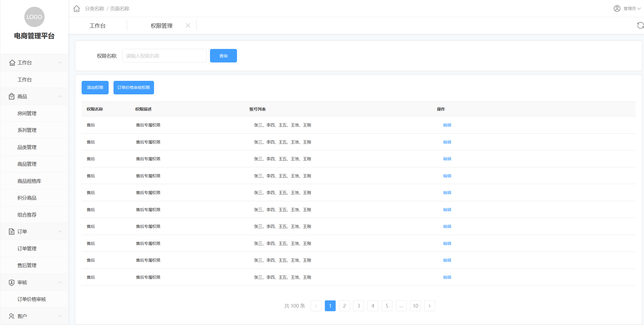
Task: Click the LOGO circle in sidebar
Action: click(x=34, y=17)
